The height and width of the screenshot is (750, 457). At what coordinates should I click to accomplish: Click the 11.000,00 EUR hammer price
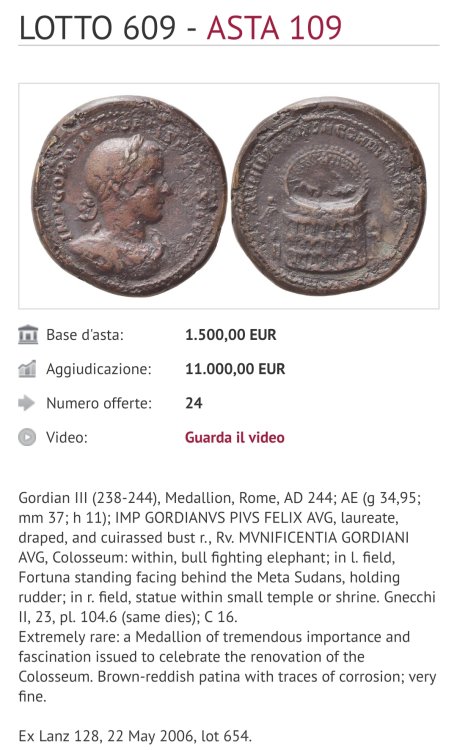(235, 369)
